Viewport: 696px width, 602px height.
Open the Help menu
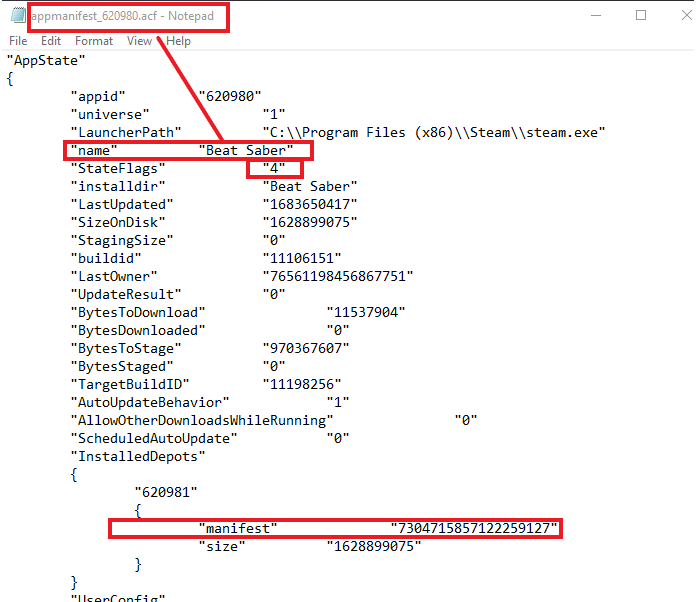click(178, 41)
